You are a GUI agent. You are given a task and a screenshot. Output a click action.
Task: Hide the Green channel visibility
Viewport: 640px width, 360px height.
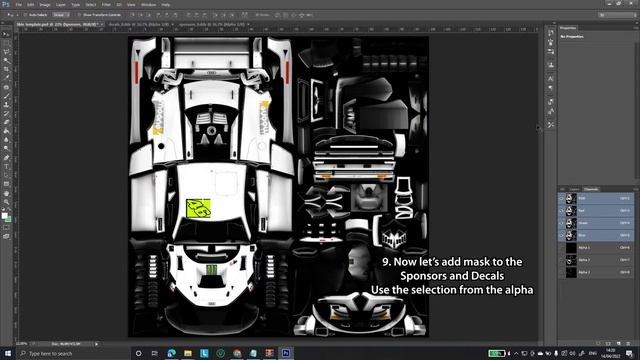coord(562,223)
